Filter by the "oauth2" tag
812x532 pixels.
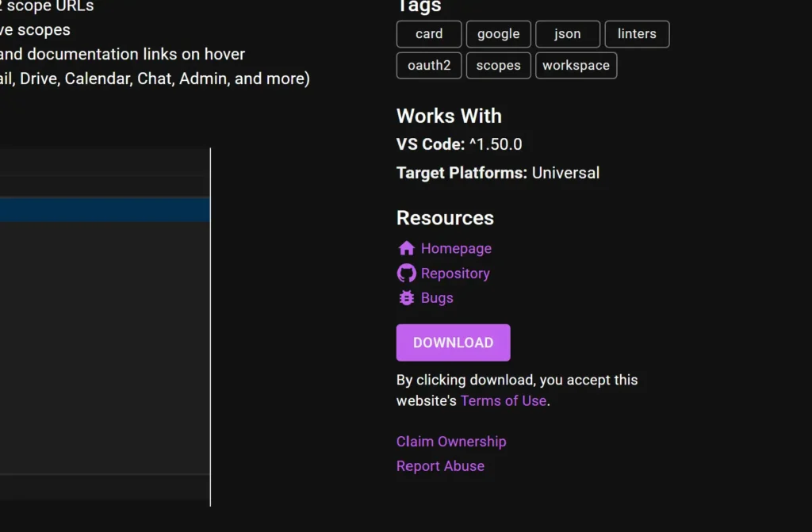click(429, 66)
